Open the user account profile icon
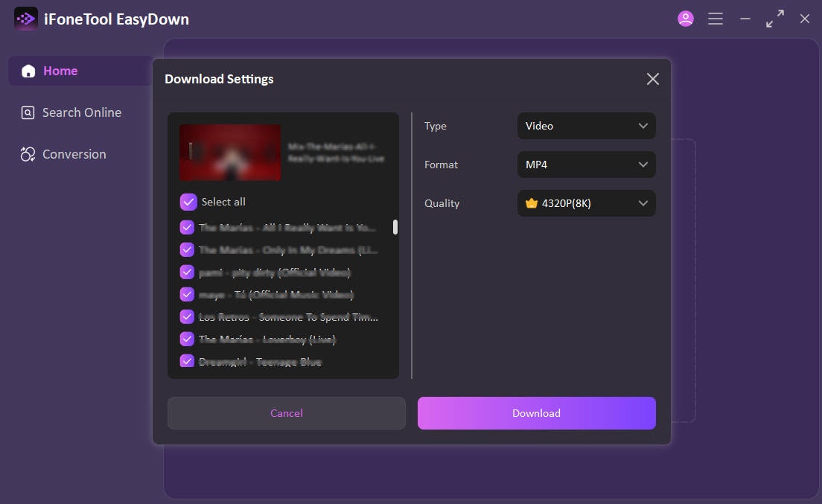 point(685,19)
